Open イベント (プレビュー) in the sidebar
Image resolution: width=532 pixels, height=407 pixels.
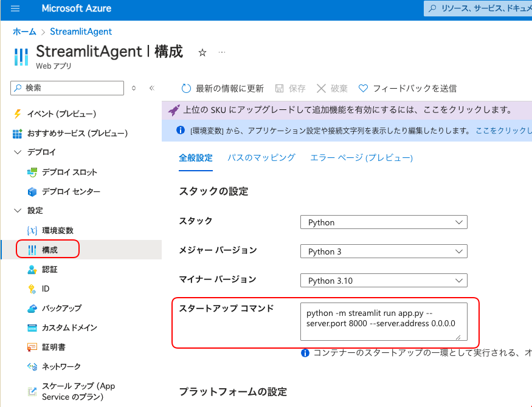click(62, 114)
